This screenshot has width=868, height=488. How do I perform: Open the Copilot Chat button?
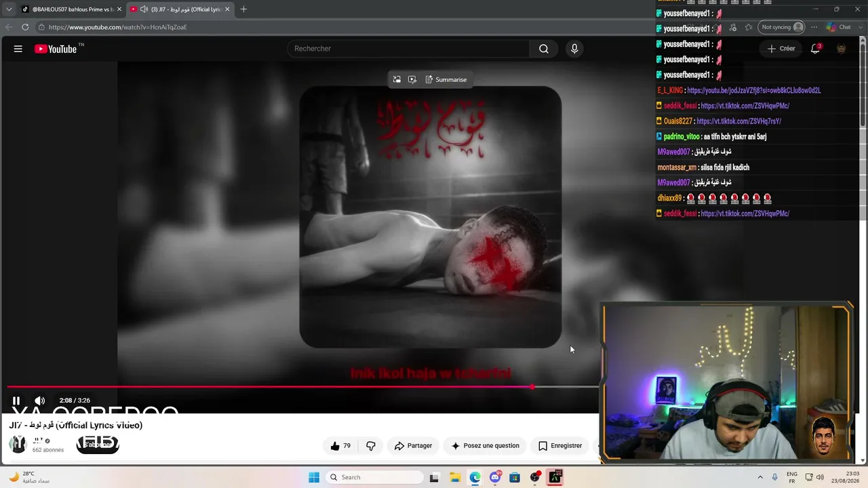click(839, 27)
